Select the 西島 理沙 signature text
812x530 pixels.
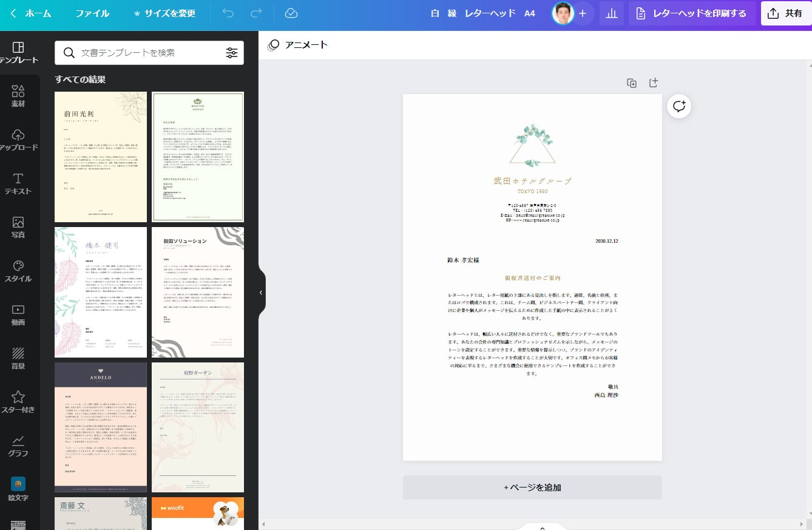pos(606,395)
